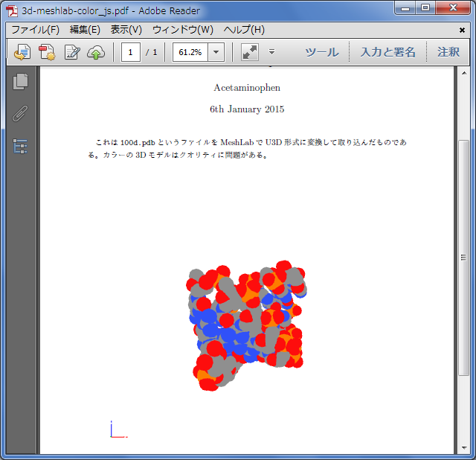
Task: Show the attachments paperclip panel
Action: (x=20, y=113)
